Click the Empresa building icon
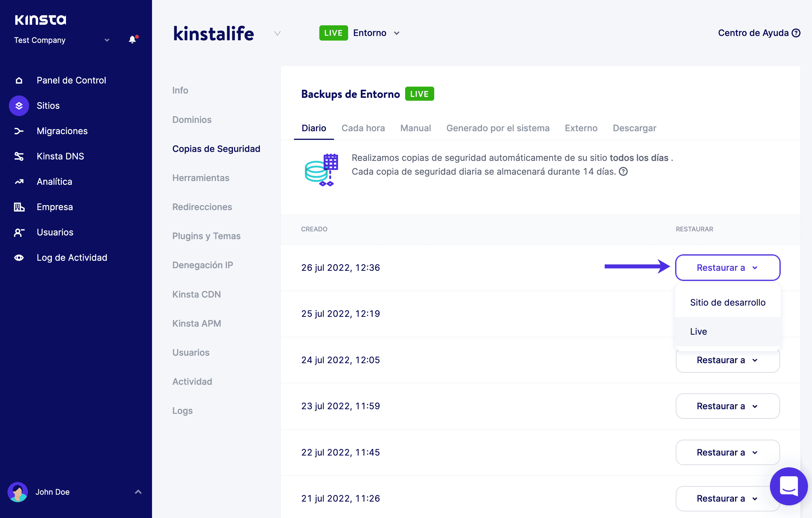The image size is (812, 518). tap(19, 207)
